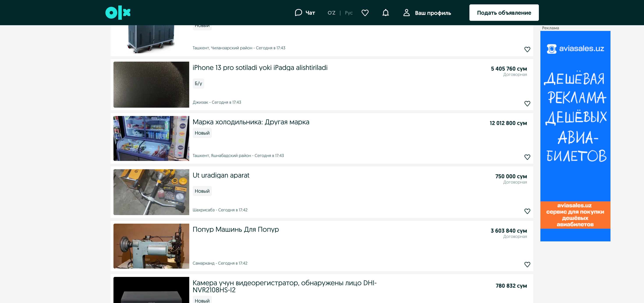The height and width of the screenshot is (303, 644).
Task: View the Чиланзарский район equipment rack photo
Action: coord(151,39)
